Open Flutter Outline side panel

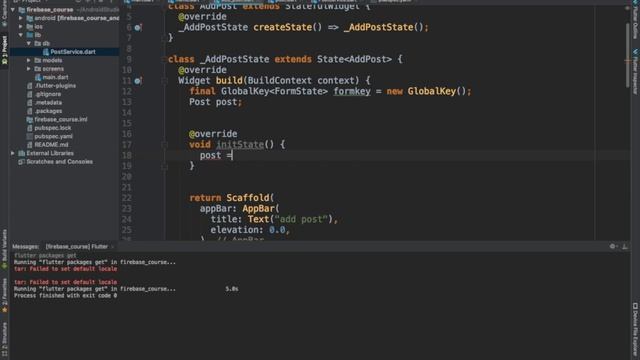pyautogui.click(x=635, y=21)
